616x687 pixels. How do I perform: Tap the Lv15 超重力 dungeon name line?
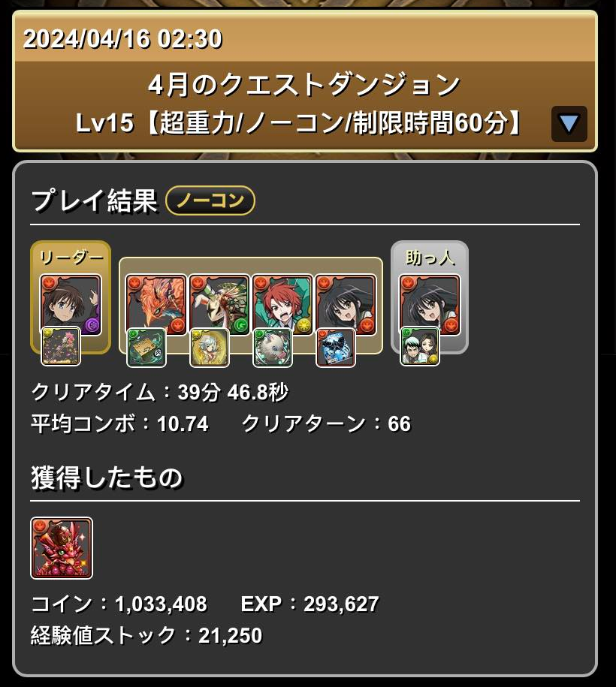click(x=298, y=122)
